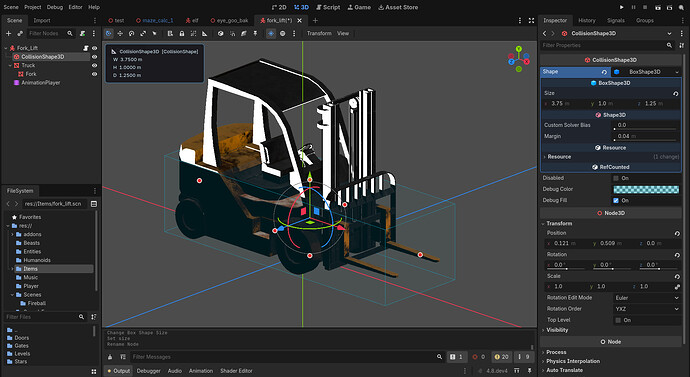
Task: Switch to the Import tab
Action: click(x=42, y=21)
